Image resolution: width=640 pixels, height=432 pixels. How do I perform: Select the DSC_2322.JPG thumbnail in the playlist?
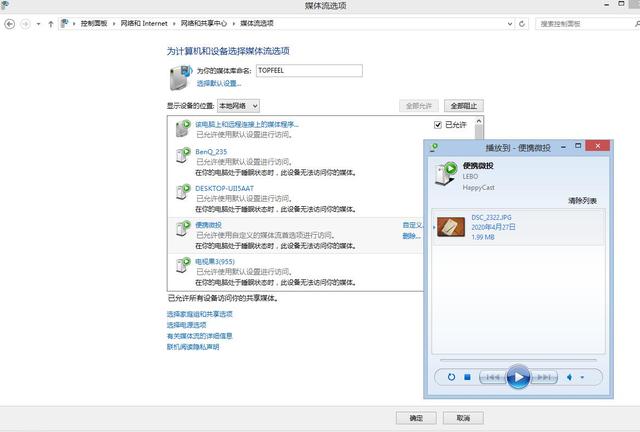[451, 227]
